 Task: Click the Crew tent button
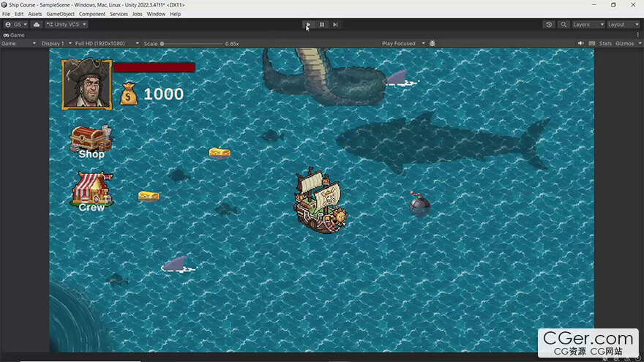pyautogui.click(x=91, y=192)
